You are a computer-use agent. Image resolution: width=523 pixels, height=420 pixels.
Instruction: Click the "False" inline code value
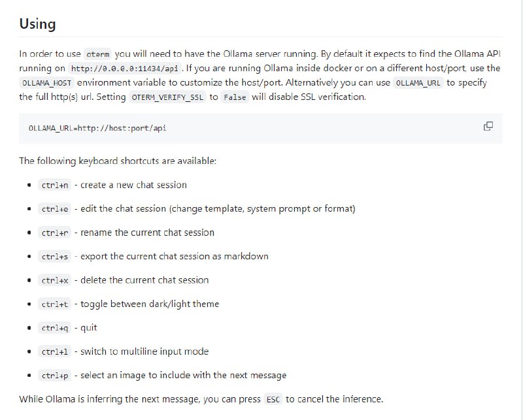(x=234, y=97)
